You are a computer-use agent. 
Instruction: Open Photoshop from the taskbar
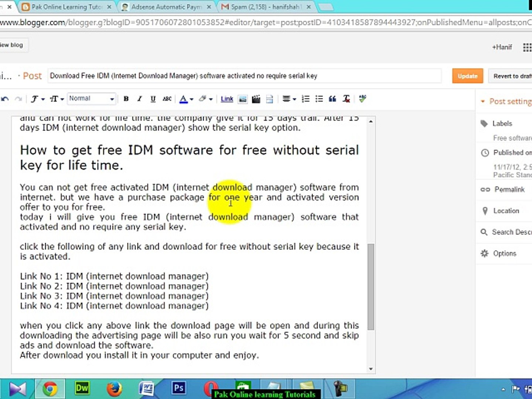179,388
